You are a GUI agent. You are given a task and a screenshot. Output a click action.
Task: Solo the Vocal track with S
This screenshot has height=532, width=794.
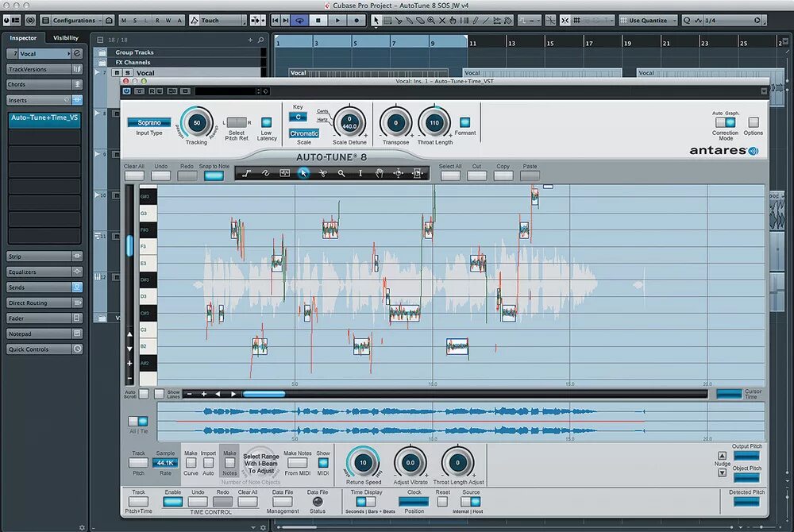(128, 73)
